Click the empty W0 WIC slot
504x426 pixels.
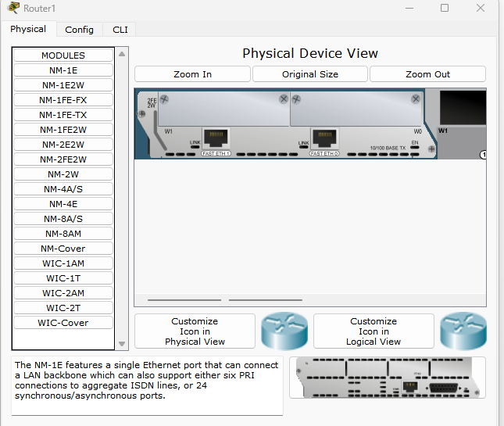[x=356, y=109]
